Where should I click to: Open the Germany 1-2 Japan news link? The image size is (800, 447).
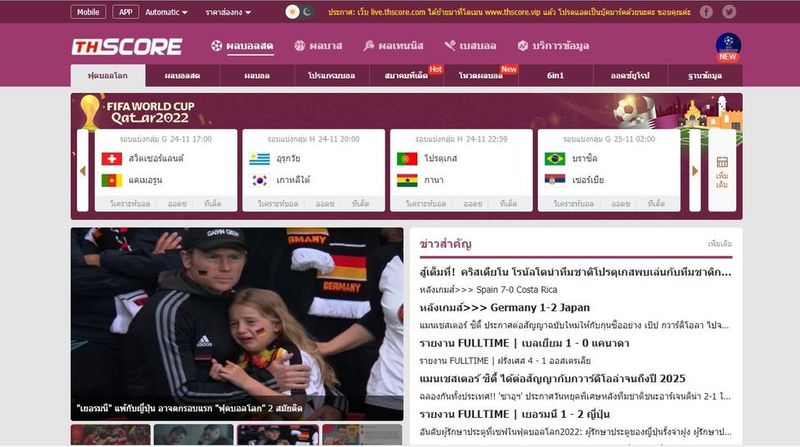click(505, 308)
